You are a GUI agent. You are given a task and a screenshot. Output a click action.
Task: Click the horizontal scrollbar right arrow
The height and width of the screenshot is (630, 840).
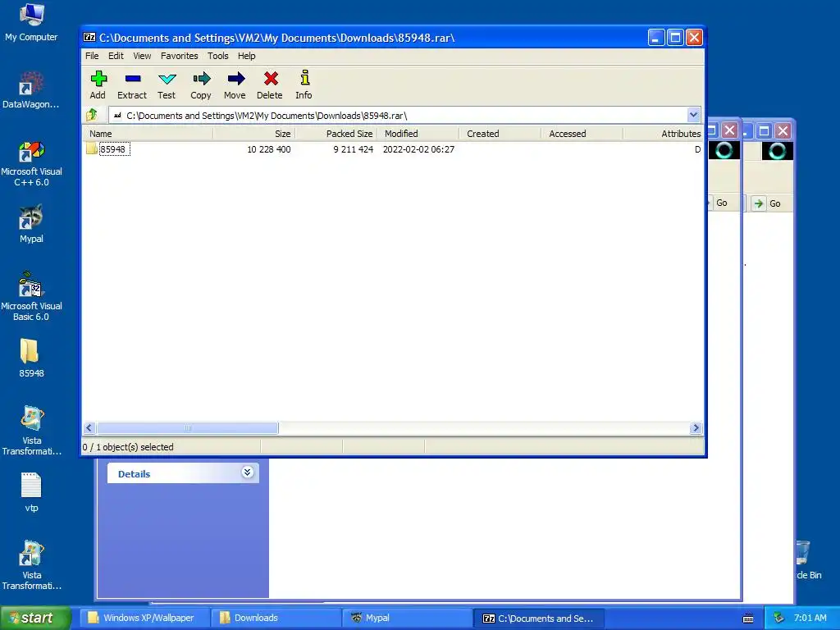[x=696, y=427]
